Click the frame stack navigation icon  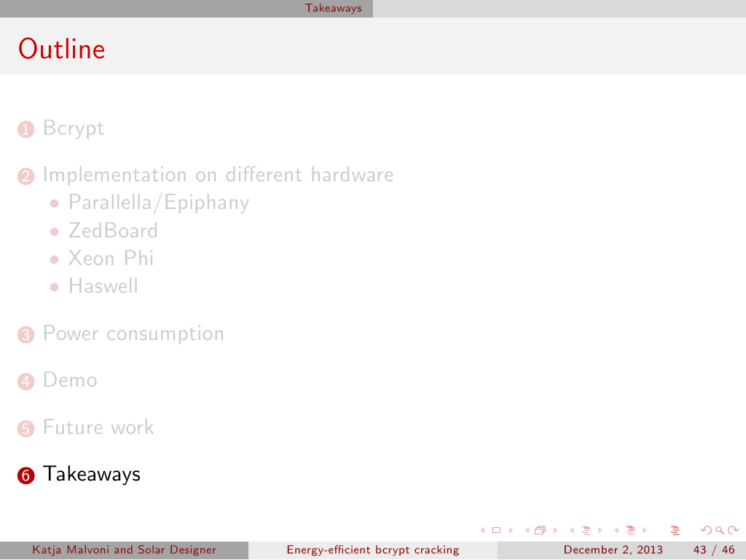click(539, 530)
